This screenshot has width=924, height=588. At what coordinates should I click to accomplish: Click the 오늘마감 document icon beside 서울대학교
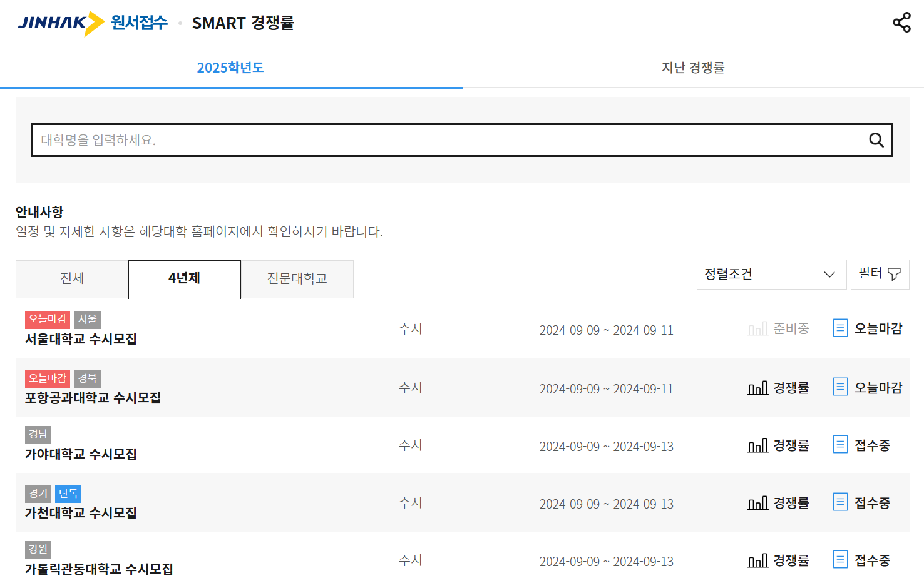click(x=840, y=328)
